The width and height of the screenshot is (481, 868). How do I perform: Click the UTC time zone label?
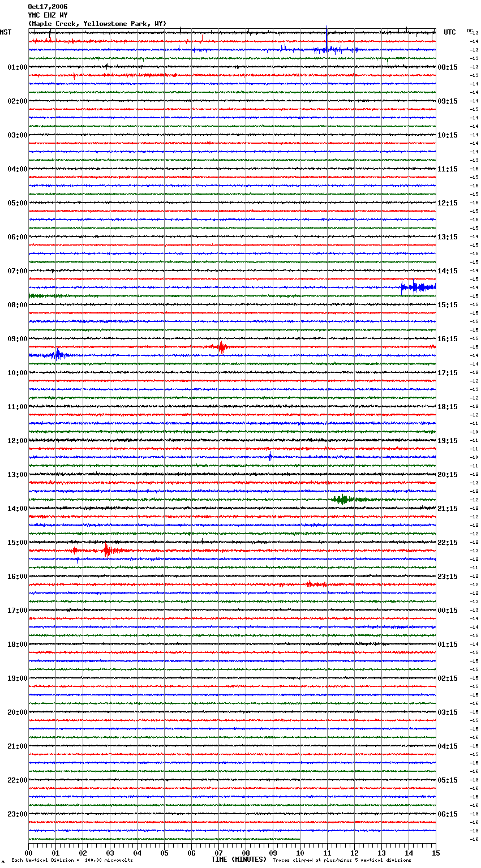(x=450, y=32)
